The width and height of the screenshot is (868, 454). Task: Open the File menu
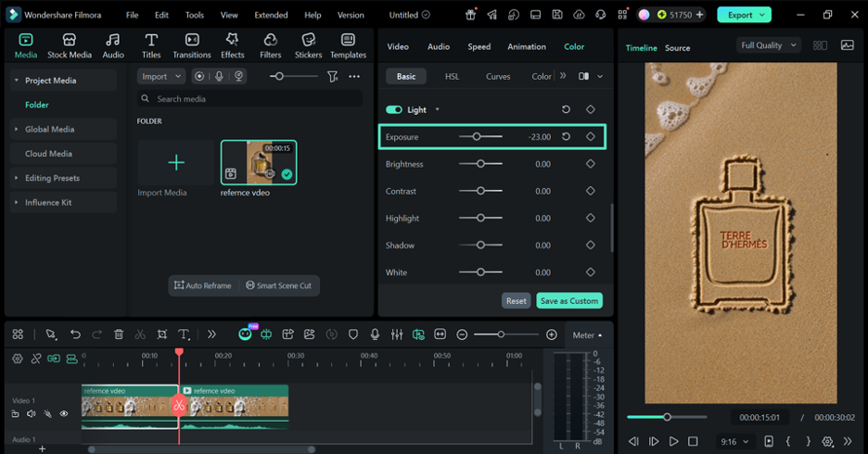[132, 15]
